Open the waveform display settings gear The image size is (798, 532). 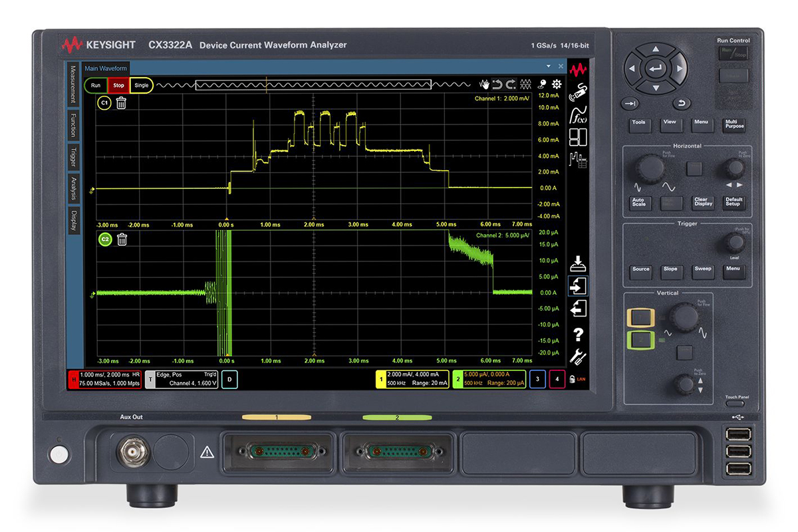pyautogui.click(x=557, y=84)
